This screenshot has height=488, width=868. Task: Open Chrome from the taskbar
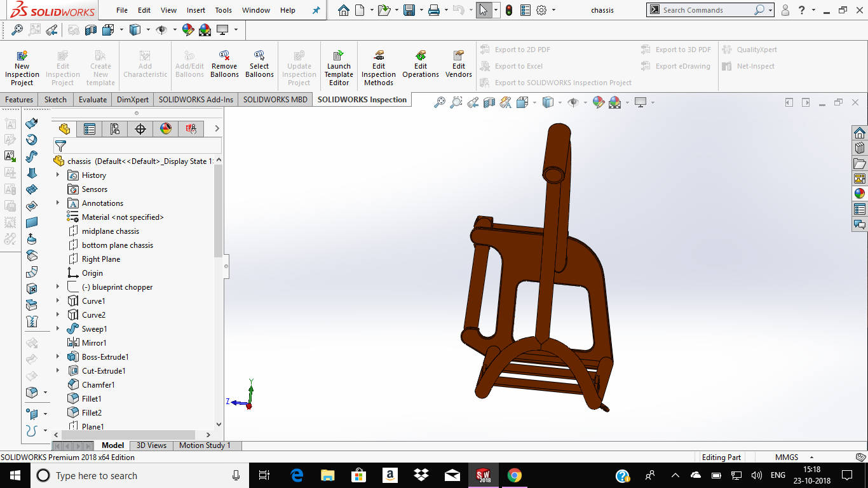point(514,475)
